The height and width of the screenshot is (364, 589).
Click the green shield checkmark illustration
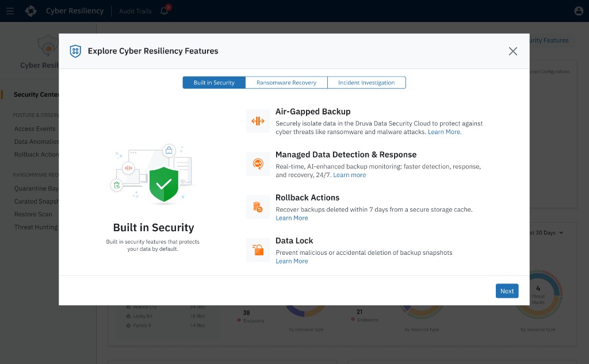(164, 185)
